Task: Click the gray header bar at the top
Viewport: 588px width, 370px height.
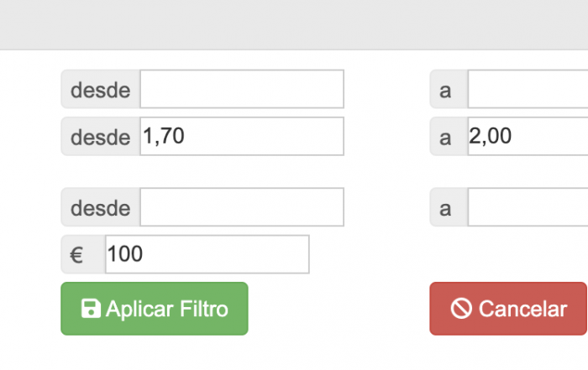Action: pos(294,24)
